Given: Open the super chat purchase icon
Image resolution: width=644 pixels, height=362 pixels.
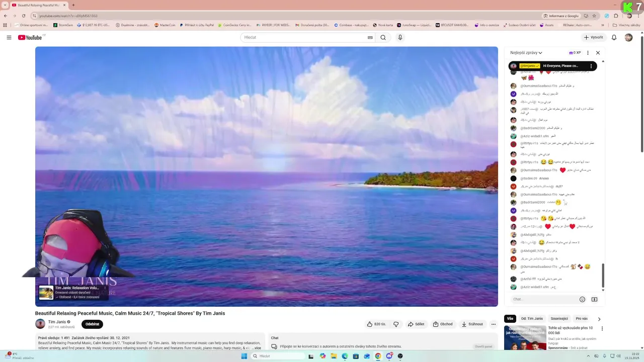Looking at the screenshot, I should [x=594, y=299].
